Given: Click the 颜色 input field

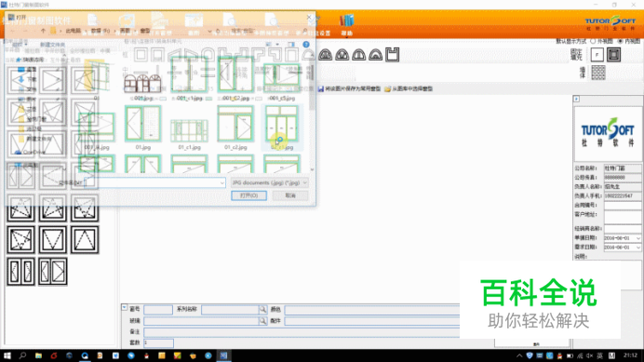Looking at the screenshot, I should pyautogui.click(x=372, y=309).
